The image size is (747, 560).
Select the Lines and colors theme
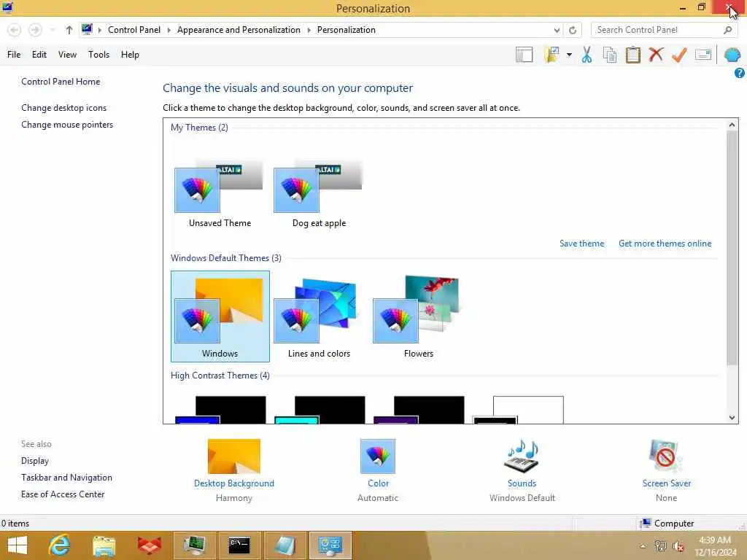click(319, 316)
